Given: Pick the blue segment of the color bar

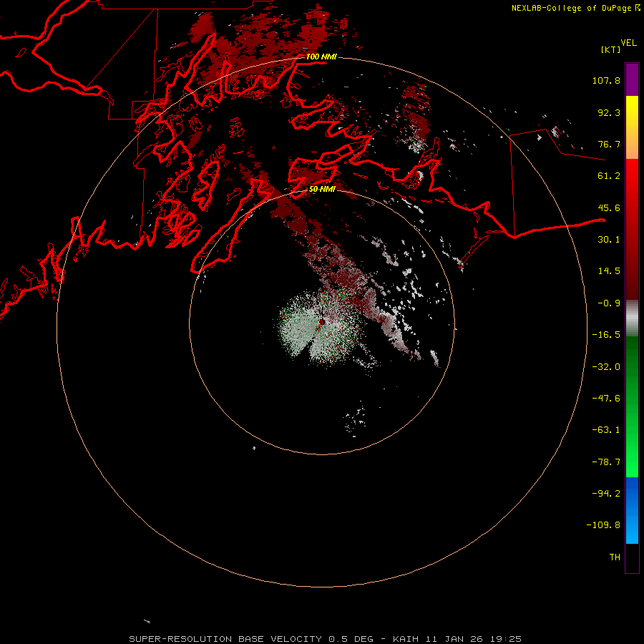Looking at the screenshot, I should coord(632,510).
